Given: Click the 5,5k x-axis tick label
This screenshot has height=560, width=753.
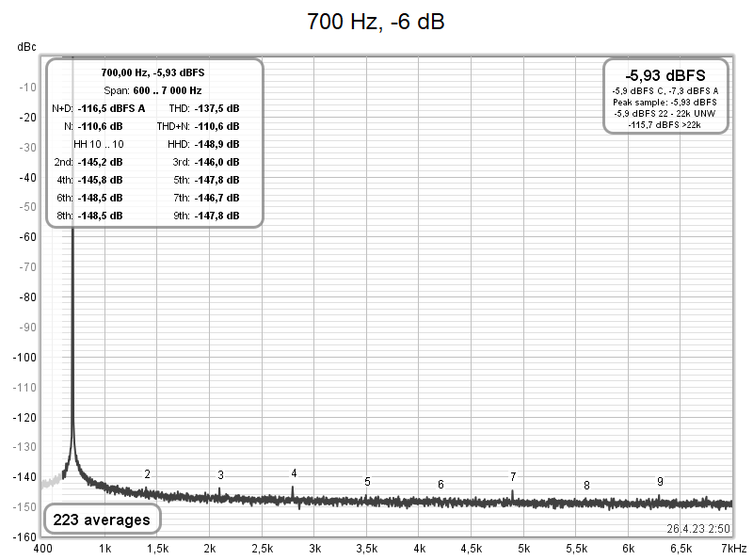Looking at the screenshot, I should (576, 549).
